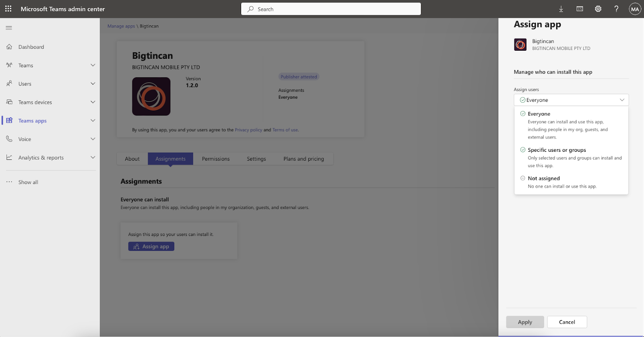Click the Microsoft Teams admin center title
Image resolution: width=644 pixels, height=337 pixels.
(63, 9)
